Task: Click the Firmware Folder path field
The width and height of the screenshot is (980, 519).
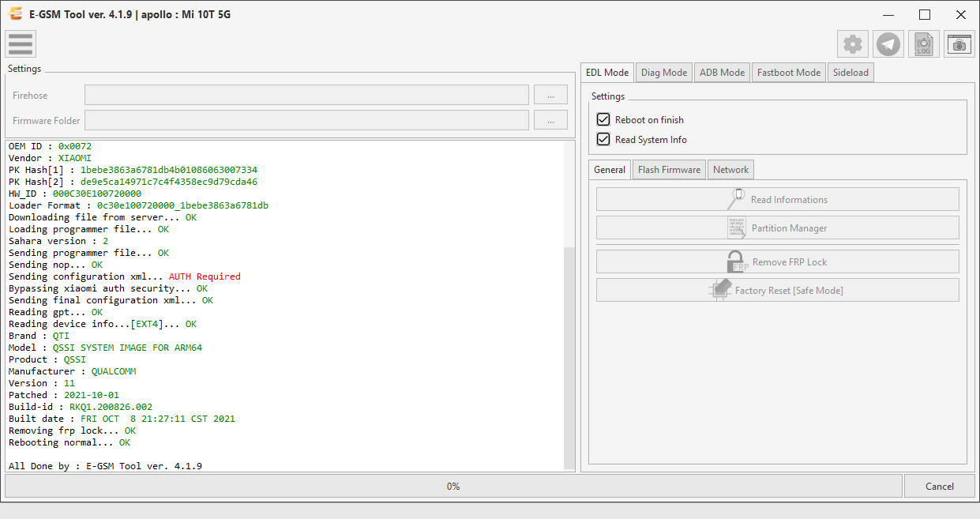Action: tap(306, 120)
